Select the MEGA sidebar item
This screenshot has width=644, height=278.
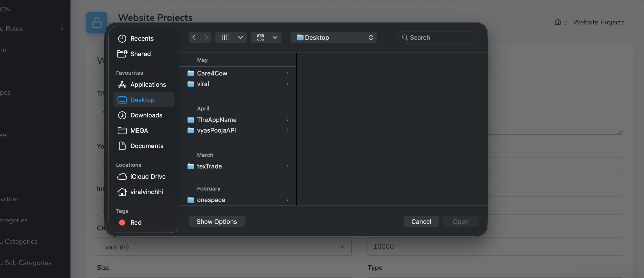139,131
